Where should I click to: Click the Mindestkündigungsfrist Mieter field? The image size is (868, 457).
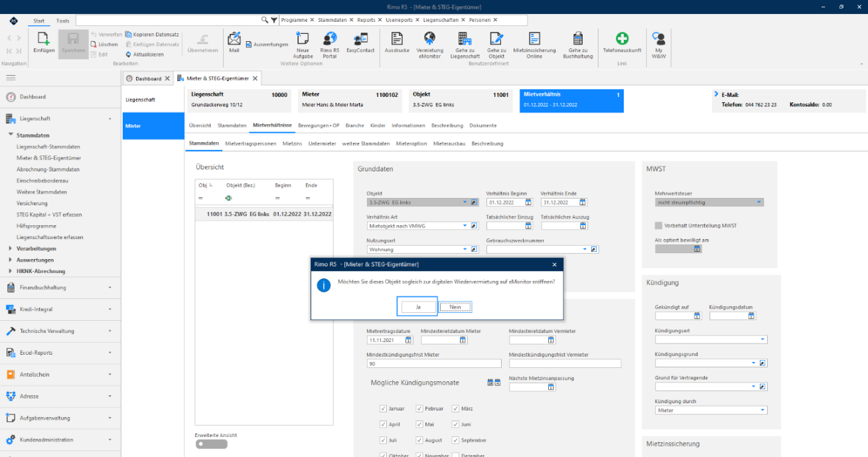pos(434,364)
